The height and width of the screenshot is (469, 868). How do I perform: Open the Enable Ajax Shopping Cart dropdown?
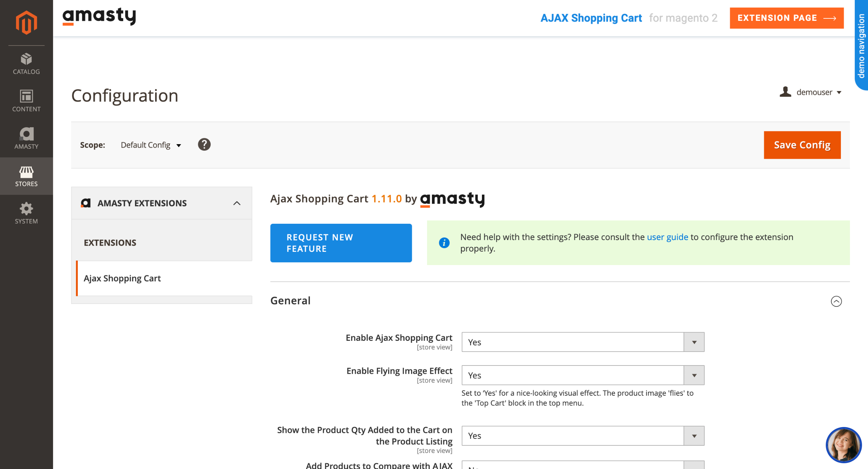(583, 342)
